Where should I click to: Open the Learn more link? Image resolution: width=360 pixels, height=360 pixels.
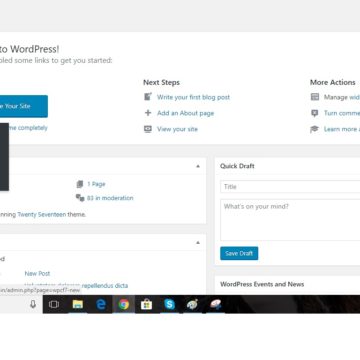(342, 129)
